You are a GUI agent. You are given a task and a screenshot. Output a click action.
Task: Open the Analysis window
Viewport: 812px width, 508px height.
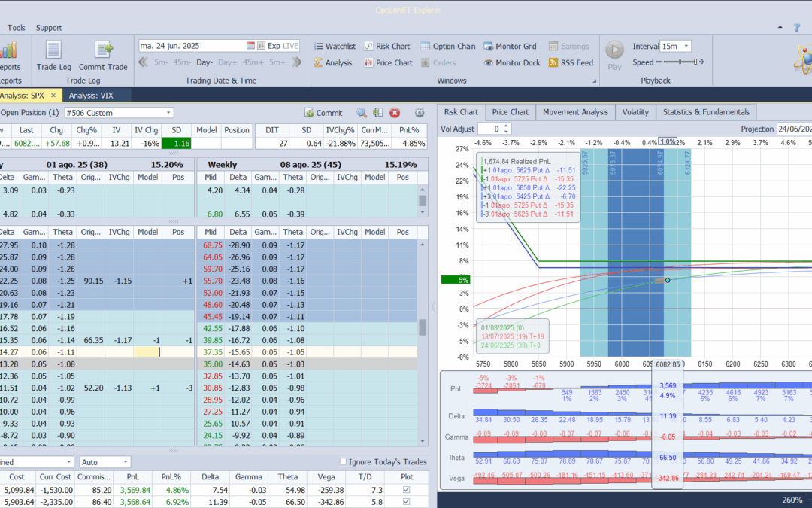(x=339, y=62)
